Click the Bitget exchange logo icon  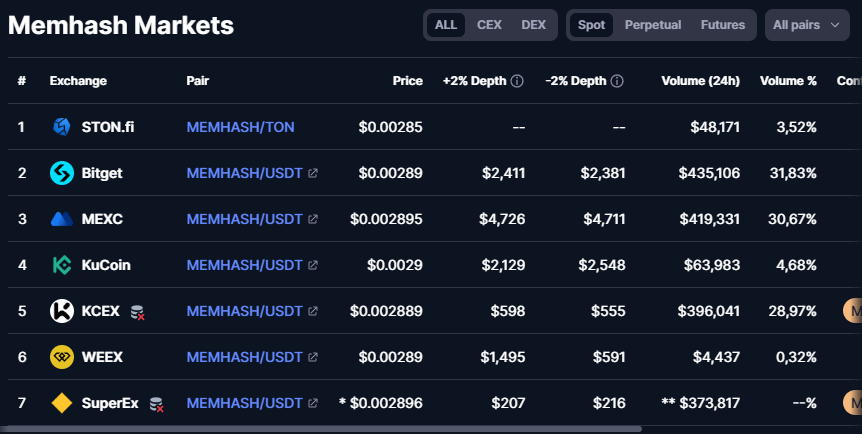click(62, 173)
